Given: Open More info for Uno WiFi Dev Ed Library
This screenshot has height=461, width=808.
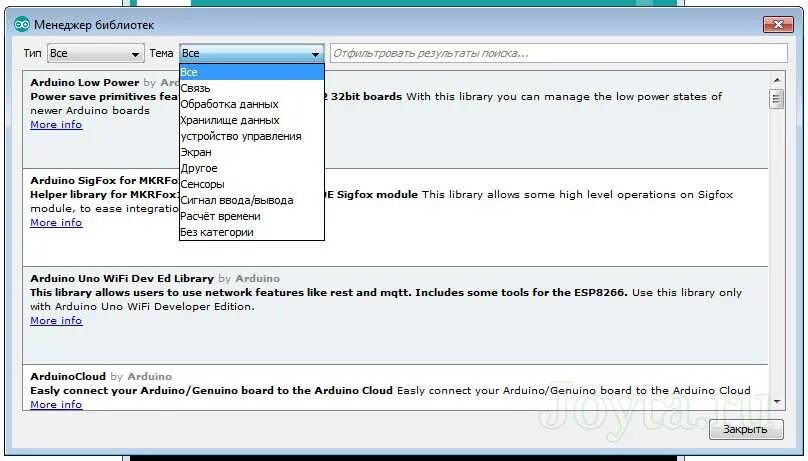Looking at the screenshot, I should pos(56,320).
